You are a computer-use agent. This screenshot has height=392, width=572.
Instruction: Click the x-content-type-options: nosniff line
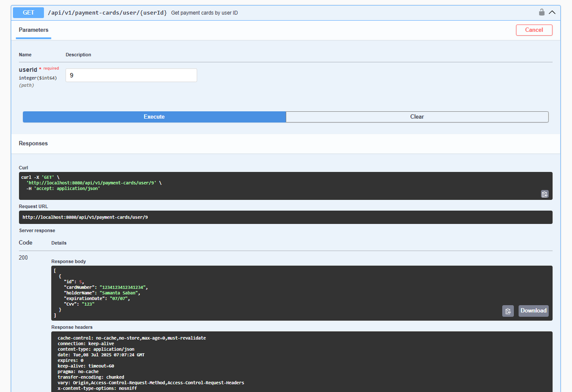coord(97,389)
